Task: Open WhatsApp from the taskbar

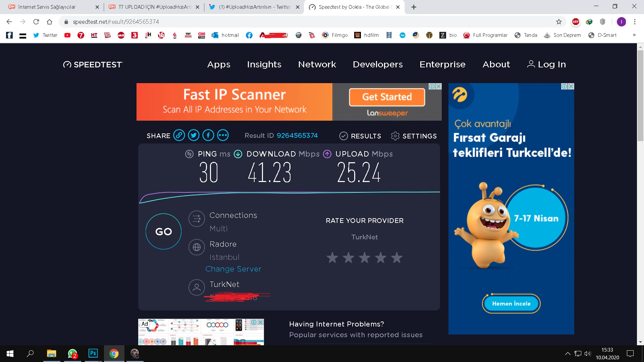Action: pyautogui.click(x=72, y=353)
